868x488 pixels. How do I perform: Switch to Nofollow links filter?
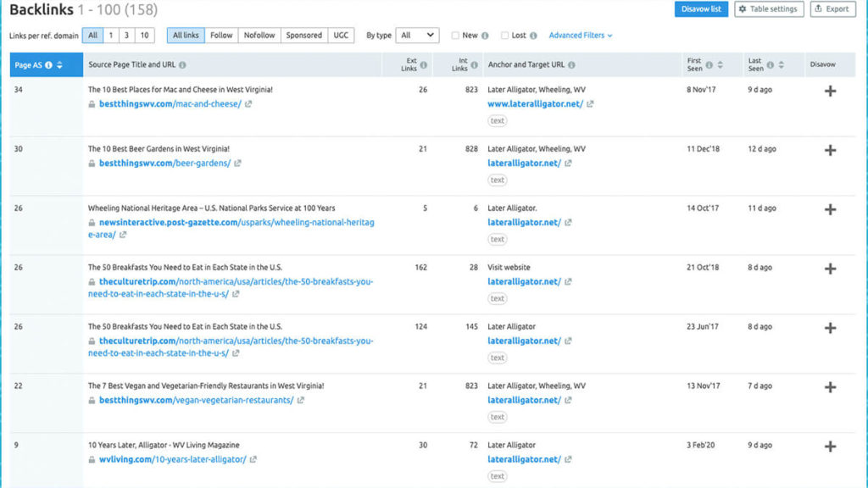pos(259,36)
